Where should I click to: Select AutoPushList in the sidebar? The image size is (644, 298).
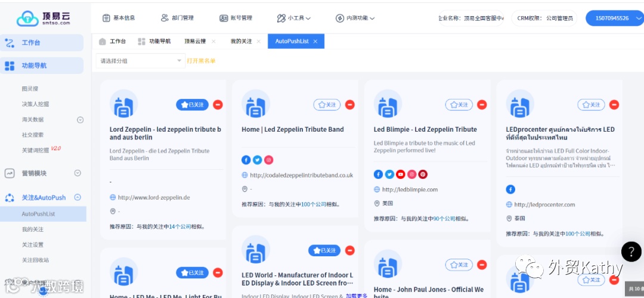[43, 214]
